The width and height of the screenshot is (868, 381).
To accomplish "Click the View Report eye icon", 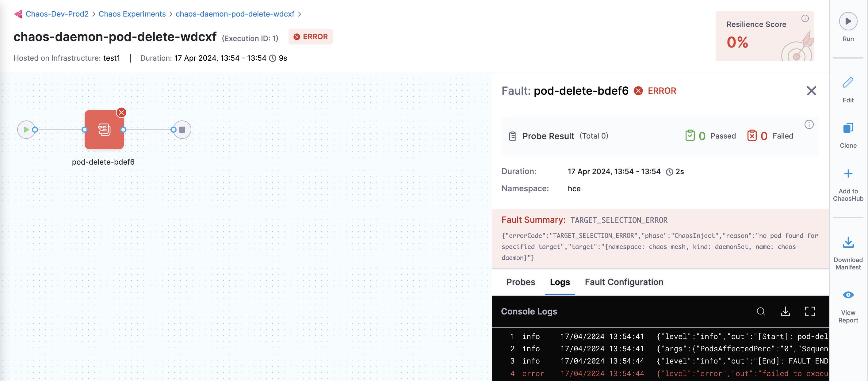I will click(x=849, y=295).
